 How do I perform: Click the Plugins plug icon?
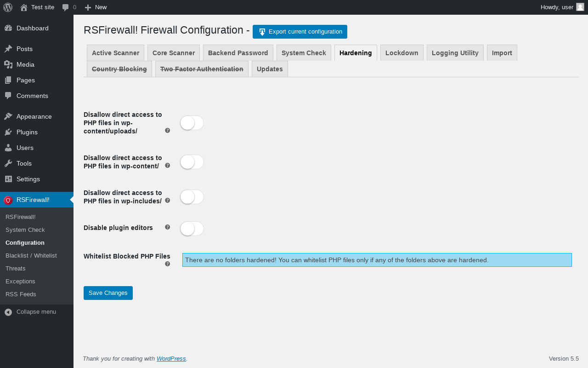(x=8, y=132)
